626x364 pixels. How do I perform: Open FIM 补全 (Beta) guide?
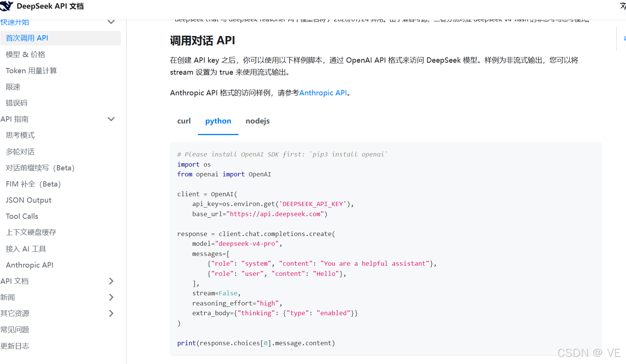tap(33, 184)
